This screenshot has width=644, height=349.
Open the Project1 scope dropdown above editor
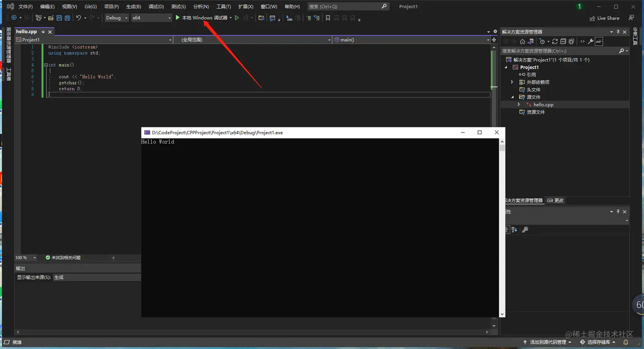pyautogui.click(x=94, y=40)
